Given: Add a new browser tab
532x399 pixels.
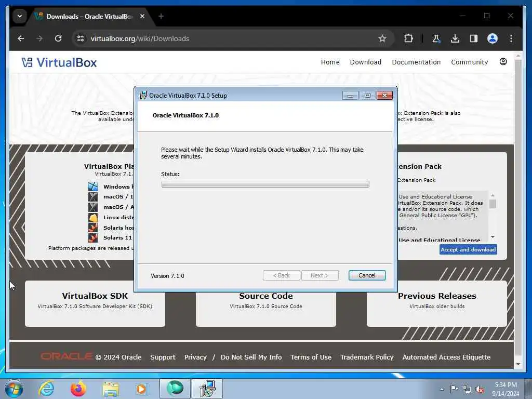Looking at the screenshot, I should 161,16.
